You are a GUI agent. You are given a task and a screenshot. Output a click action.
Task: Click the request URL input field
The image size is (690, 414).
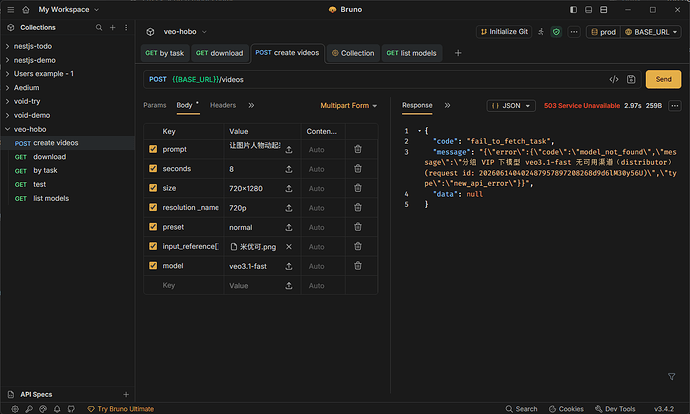click(374, 80)
